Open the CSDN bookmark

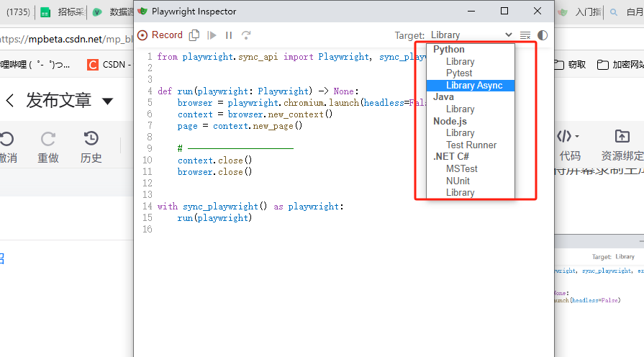tap(109, 65)
